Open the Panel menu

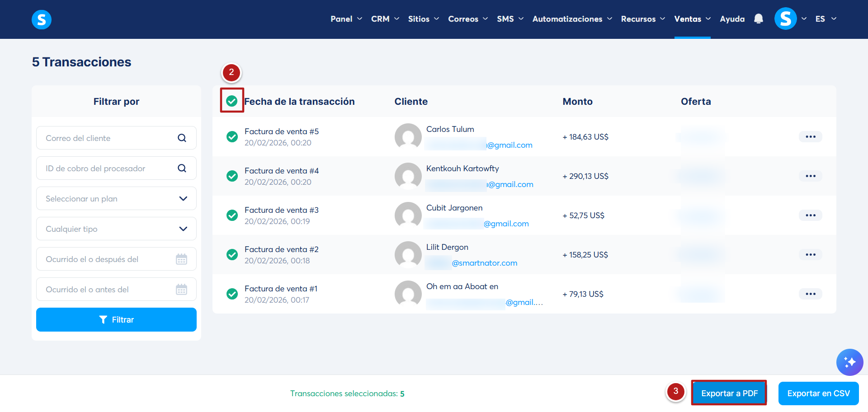pos(346,19)
